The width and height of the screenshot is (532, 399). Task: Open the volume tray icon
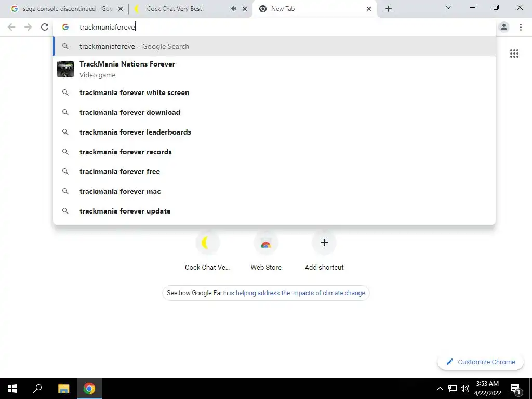point(465,389)
